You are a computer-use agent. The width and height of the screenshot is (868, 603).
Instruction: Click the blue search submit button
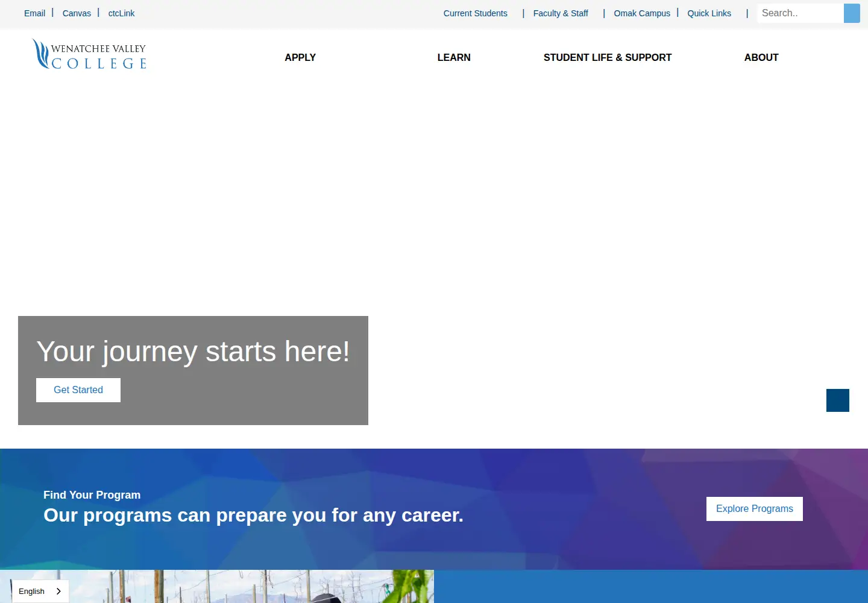click(852, 13)
